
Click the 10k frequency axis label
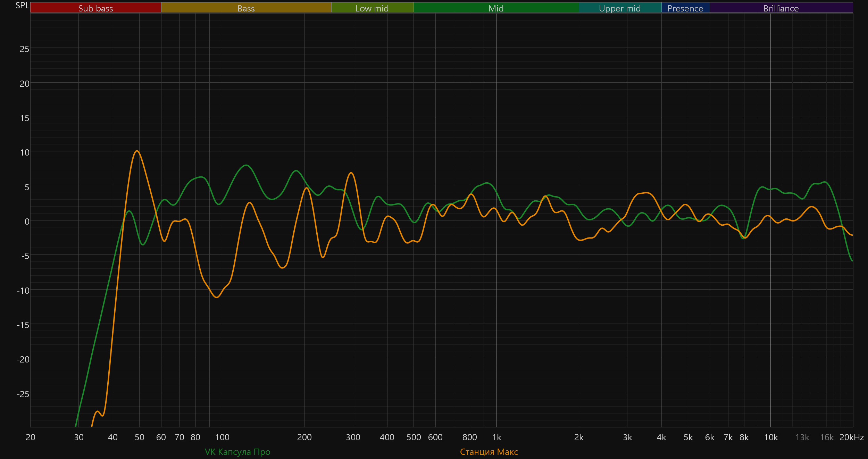(x=771, y=437)
